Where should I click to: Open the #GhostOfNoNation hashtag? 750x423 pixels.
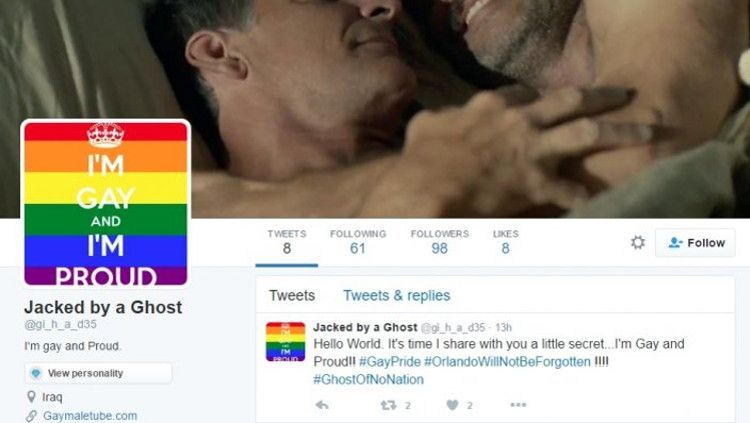point(368,379)
